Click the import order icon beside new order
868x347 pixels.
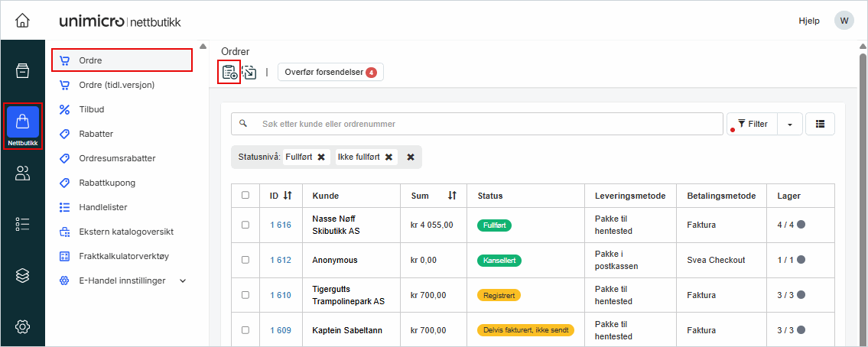click(x=249, y=73)
